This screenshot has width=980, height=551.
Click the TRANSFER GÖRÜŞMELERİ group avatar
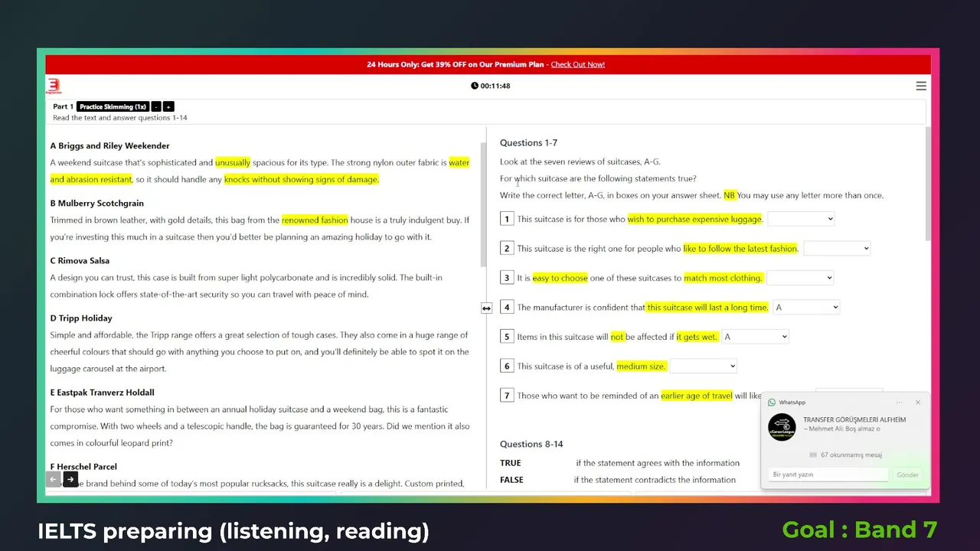[x=782, y=427]
